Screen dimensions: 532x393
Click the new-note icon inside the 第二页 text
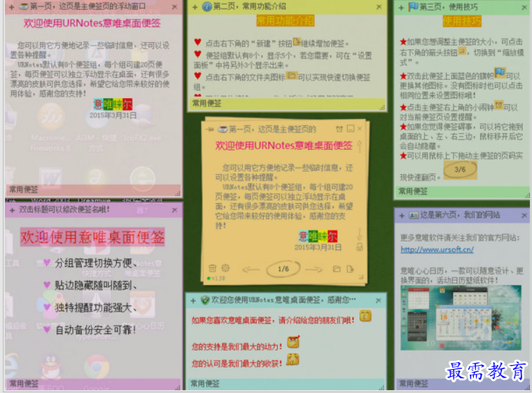[x=297, y=42]
